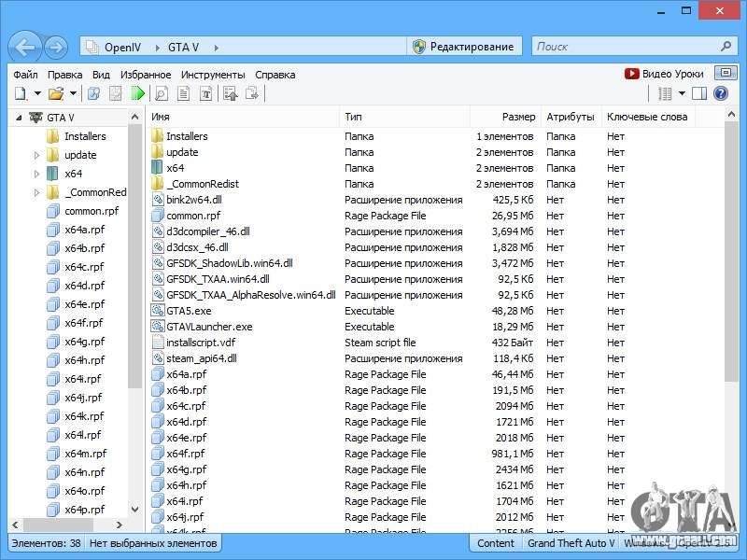Image resolution: width=747 pixels, height=560 pixels.
Task: Click the Open folder toolbar icon
Action: [56, 93]
